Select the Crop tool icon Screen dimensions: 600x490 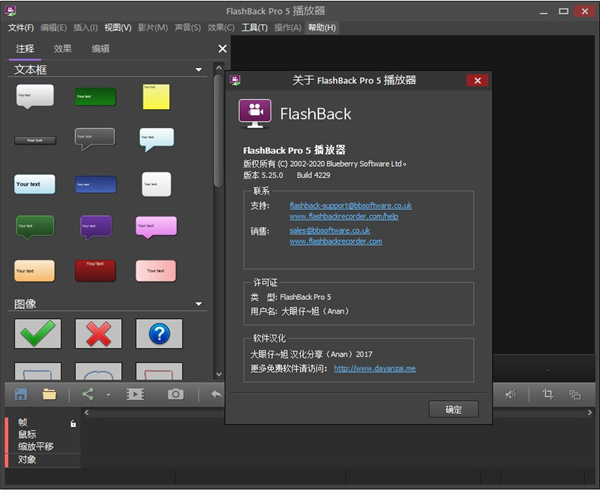(x=548, y=394)
